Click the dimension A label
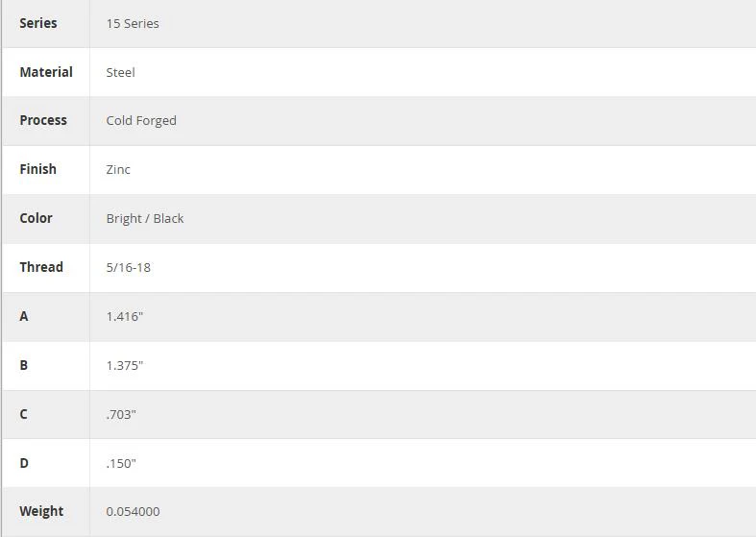 [x=24, y=316]
